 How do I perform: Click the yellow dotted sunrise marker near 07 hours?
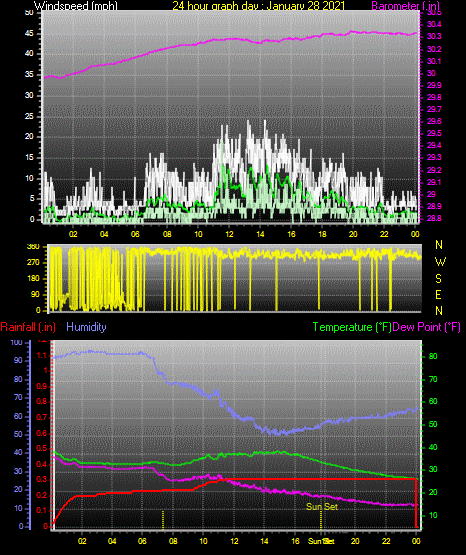tap(163, 520)
